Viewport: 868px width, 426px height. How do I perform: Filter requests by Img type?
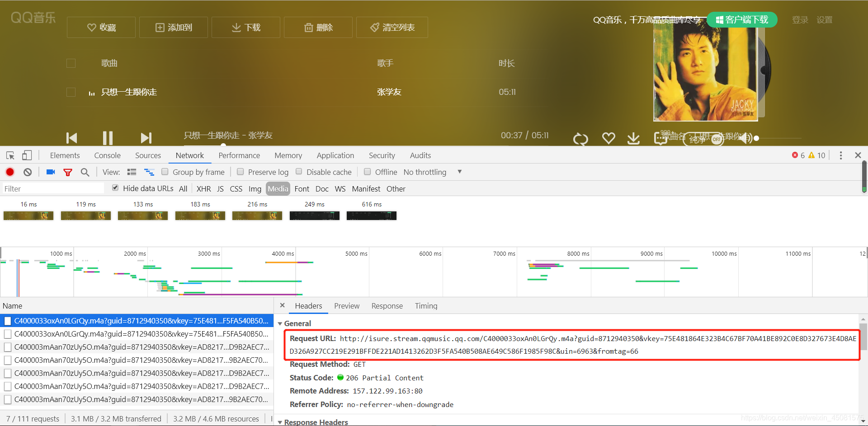tap(255, 189)
